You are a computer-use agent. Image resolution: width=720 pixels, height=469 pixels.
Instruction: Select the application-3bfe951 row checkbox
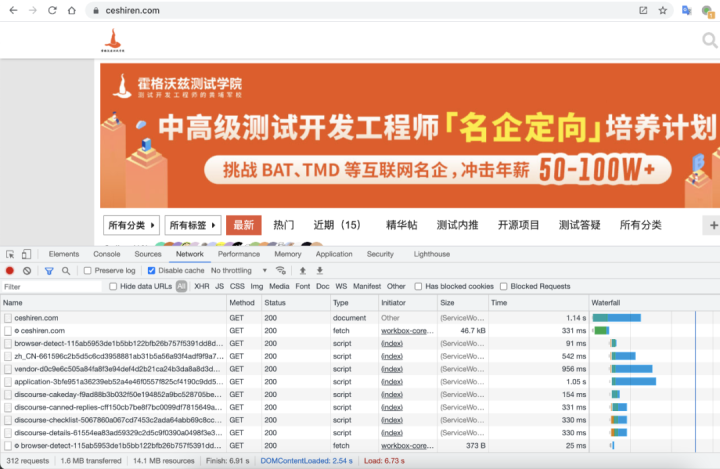pyautogui.click(x=8, y=382)
